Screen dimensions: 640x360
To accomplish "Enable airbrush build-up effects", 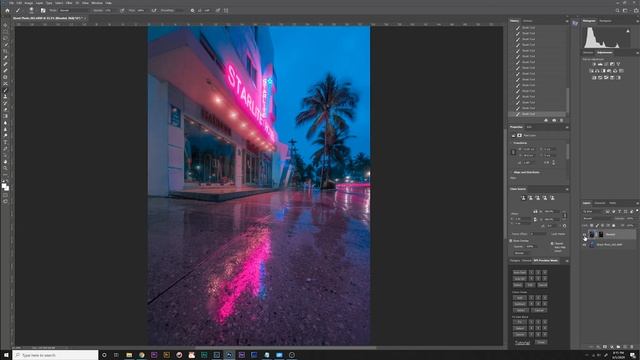I will [x=154, y=11].
